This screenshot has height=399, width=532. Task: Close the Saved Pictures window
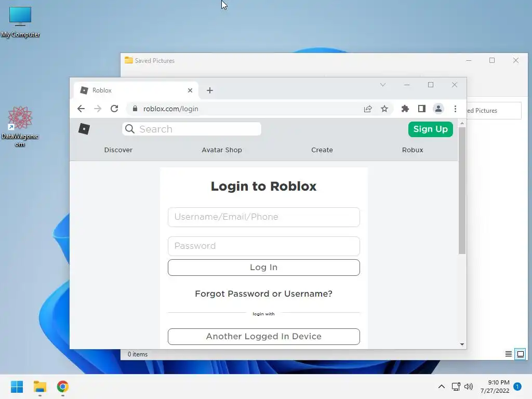[x=516, y=60]
